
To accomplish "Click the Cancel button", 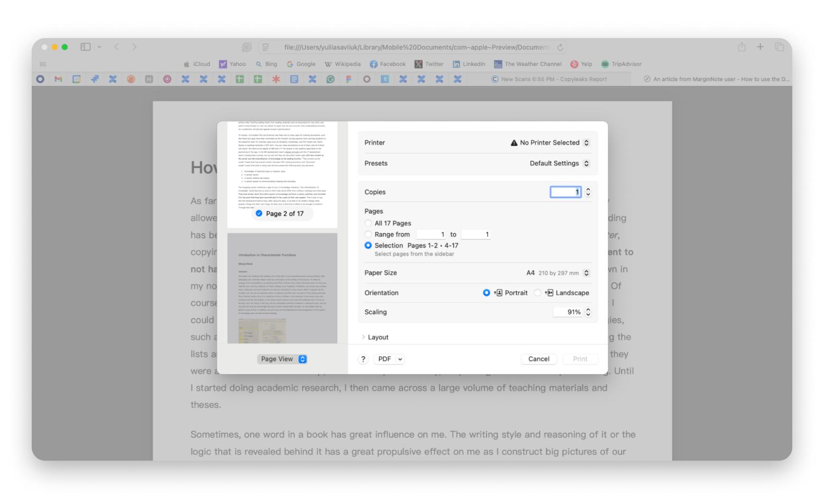I will (x=538, y=359).
